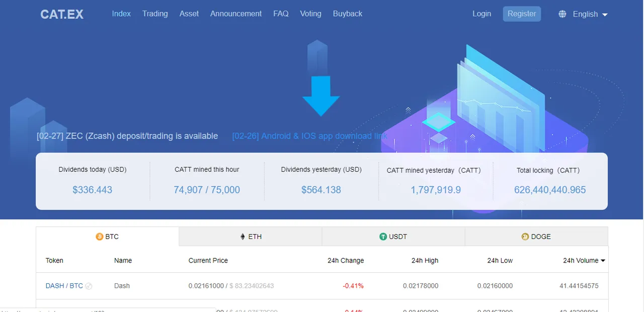The height and width of the screenshot is (312, 644).
Task: Click the volume value 41.44154575
Action: (x=579, y=286)
